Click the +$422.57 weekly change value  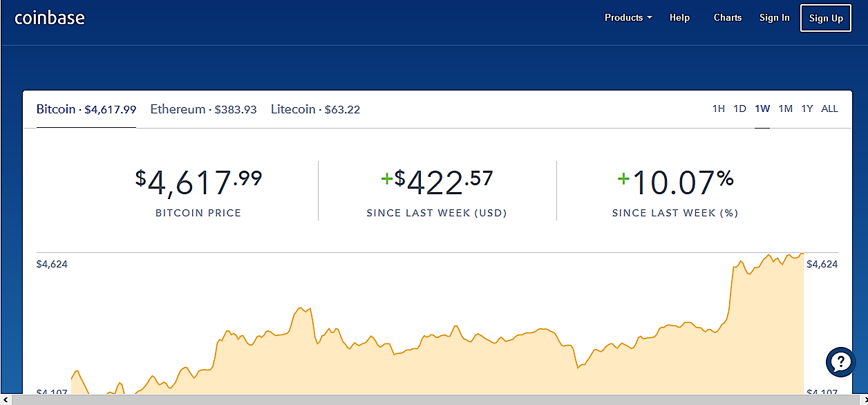click(x=437, y=182)
